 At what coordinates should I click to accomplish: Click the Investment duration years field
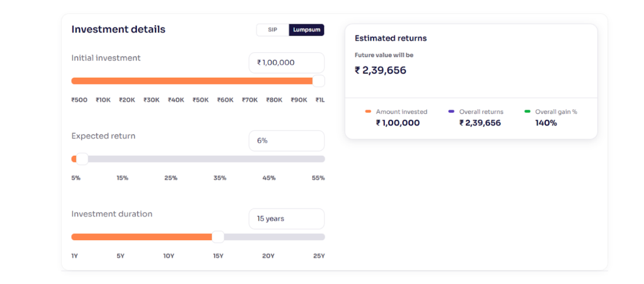coord(286,219)
